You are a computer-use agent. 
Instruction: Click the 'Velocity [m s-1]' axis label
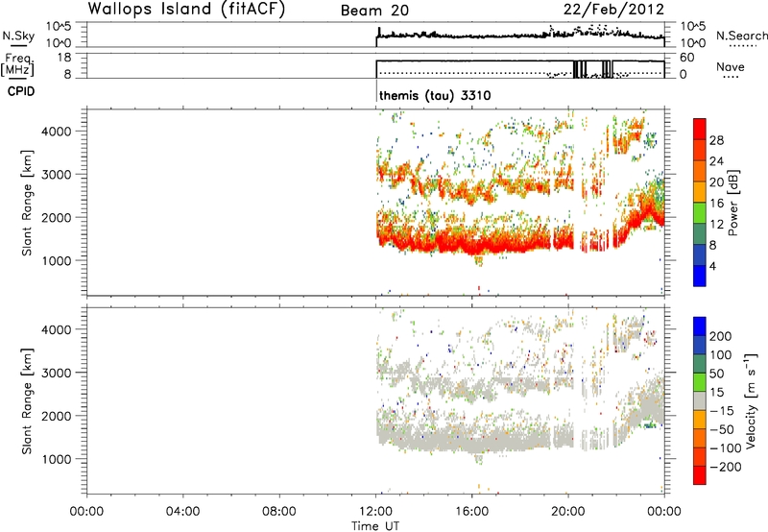[x=751, y=400]
